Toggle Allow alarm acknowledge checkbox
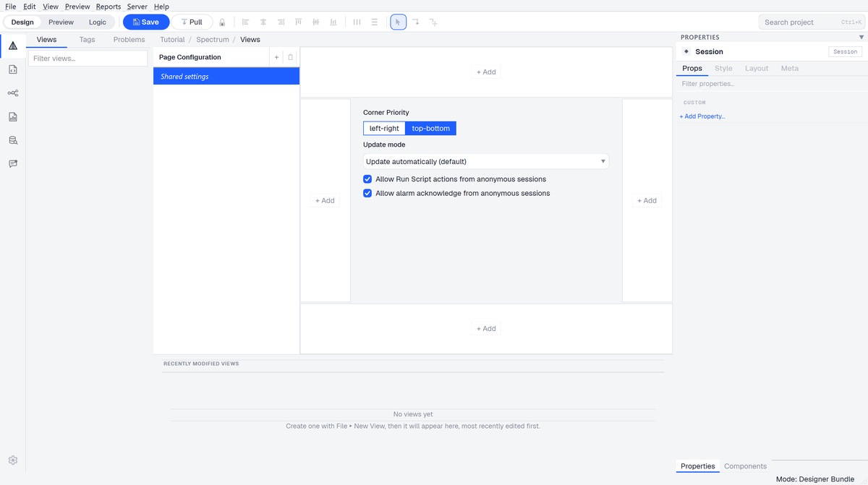Image resolution: width=868 pixels, height=485 pixels. click(367, 193)
